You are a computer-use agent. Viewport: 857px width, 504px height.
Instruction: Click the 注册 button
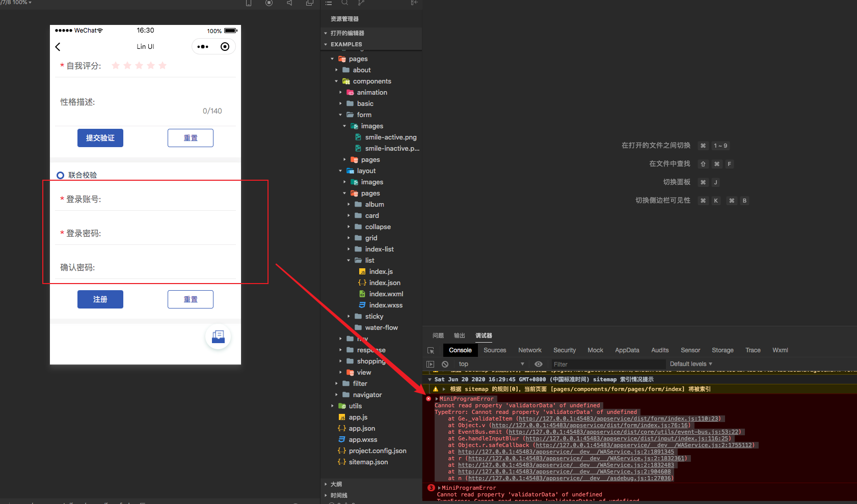[100, 299]
